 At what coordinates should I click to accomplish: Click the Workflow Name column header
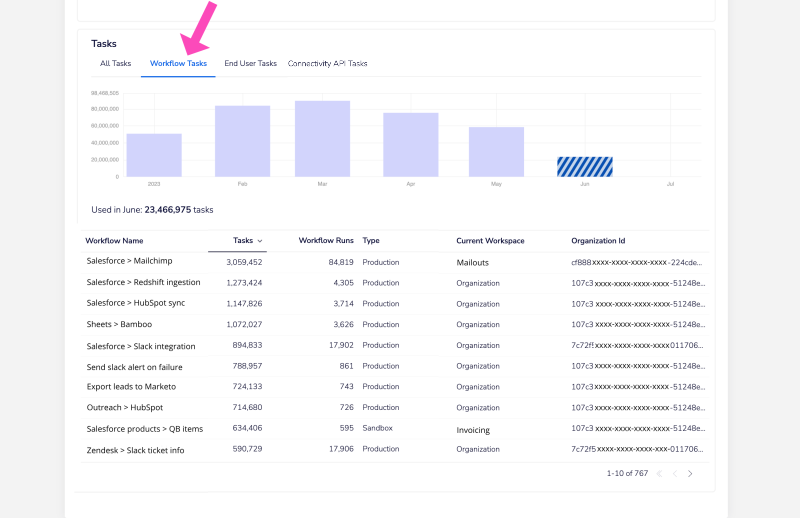coord(114,241)
